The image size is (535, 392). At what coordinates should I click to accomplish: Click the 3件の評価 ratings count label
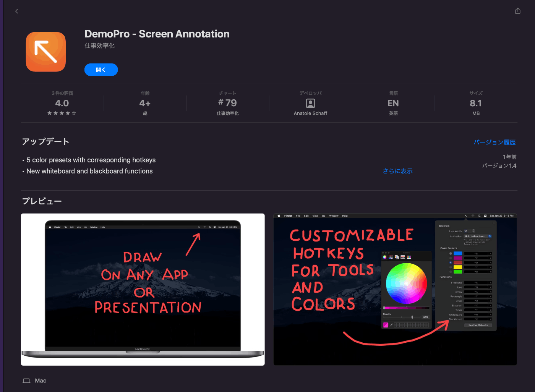62,93
